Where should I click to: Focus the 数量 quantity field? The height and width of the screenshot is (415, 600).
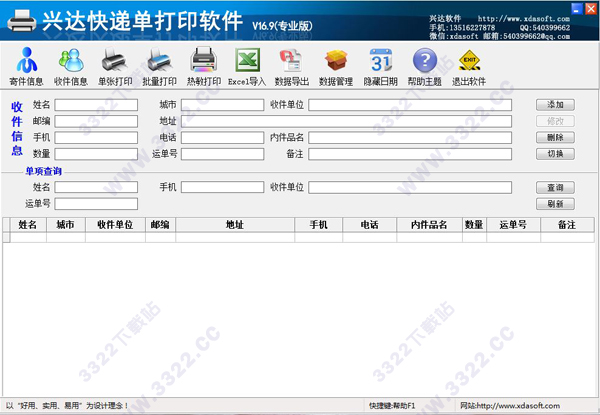tap(96, 154)
